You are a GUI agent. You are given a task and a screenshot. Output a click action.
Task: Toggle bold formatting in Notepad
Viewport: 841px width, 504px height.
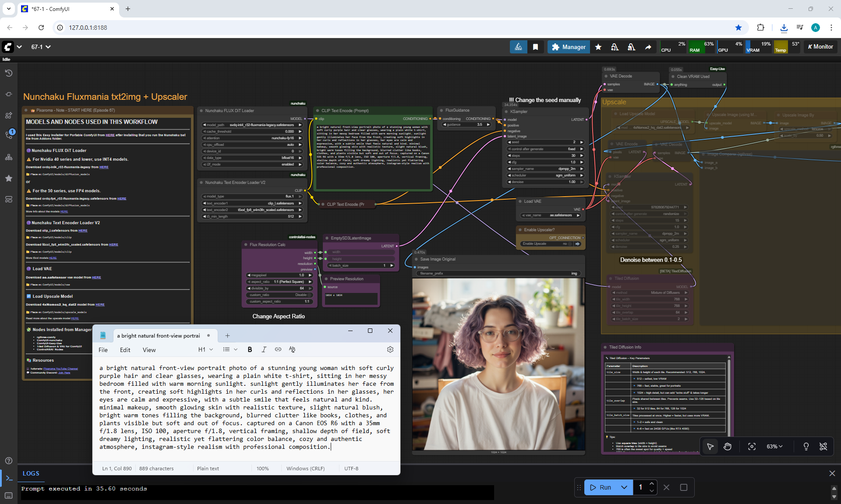250,349
